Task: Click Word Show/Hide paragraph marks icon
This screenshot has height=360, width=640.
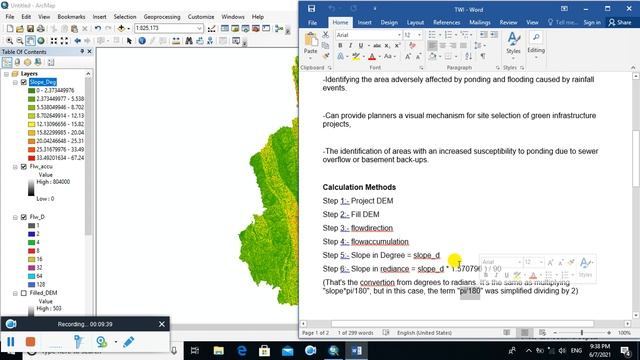Action: 483,56
